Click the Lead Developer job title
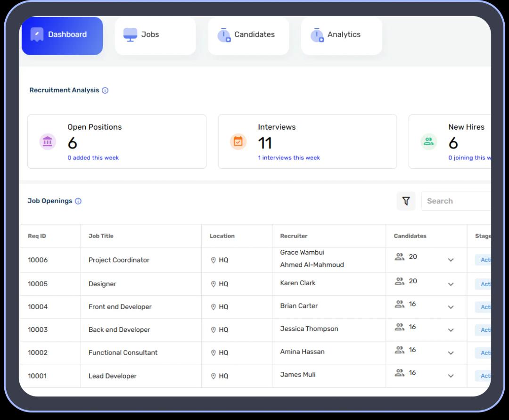The image size is (509, 420). pos(113,376)
